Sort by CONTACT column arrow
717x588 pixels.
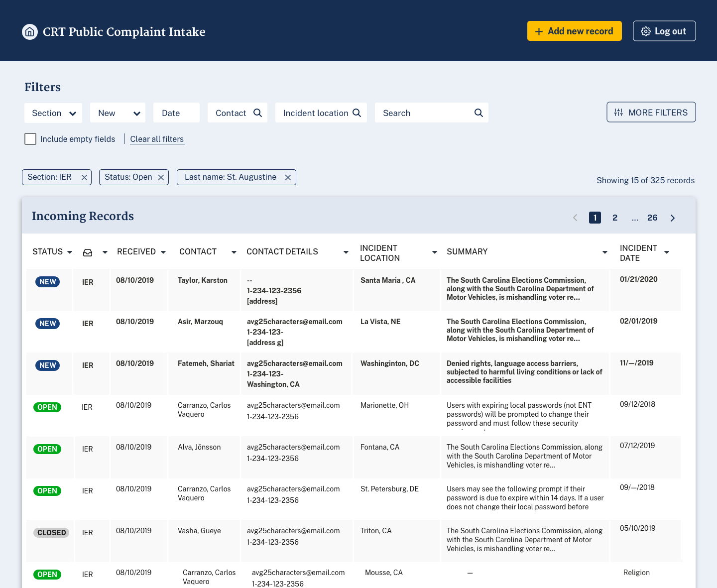point(234,252)
